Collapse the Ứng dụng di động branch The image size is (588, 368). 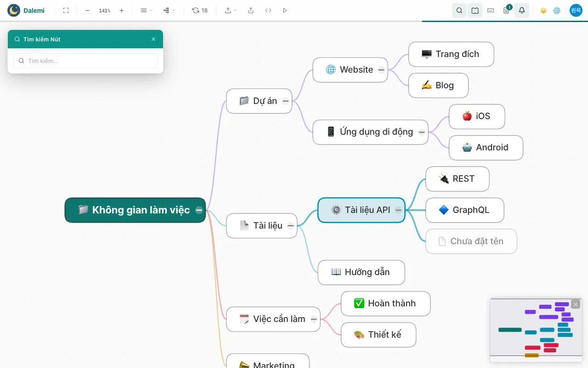[x=422, y=132]
